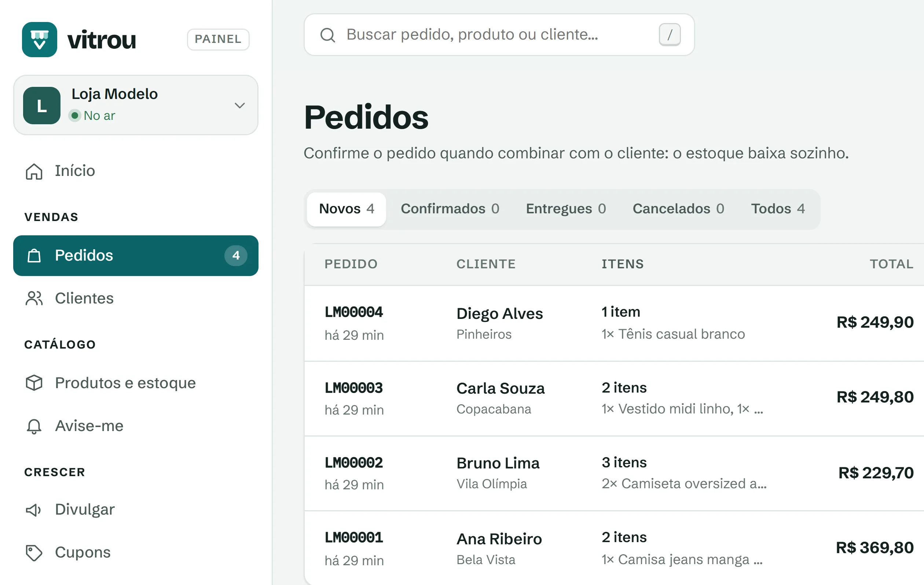Select the Novos tab
This screenshot has width=924, height=585.
[x=346, y=209]
